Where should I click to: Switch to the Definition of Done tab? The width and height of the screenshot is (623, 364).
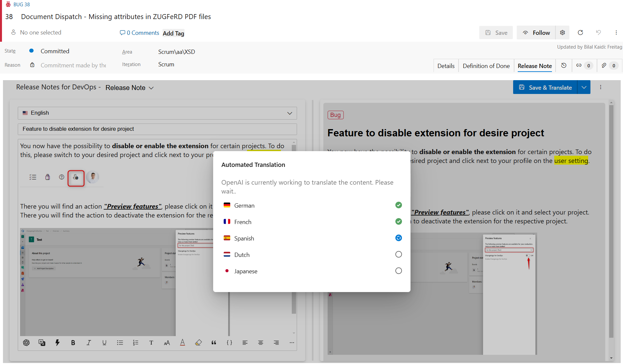click(x=486, y=66)
